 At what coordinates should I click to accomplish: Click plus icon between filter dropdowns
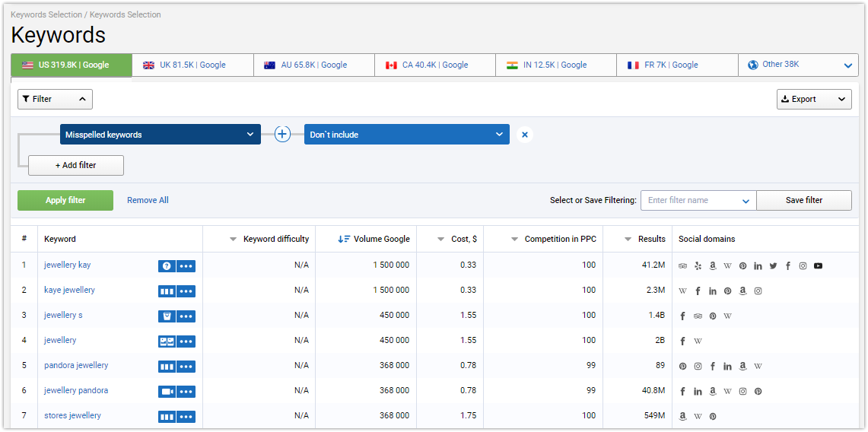(282, 135)
